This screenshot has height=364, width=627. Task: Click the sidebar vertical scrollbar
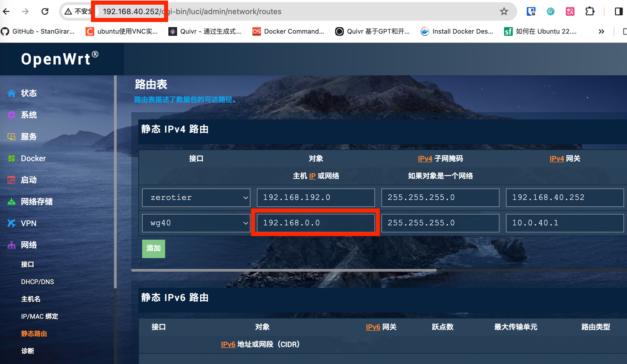[x=115, y=182]
